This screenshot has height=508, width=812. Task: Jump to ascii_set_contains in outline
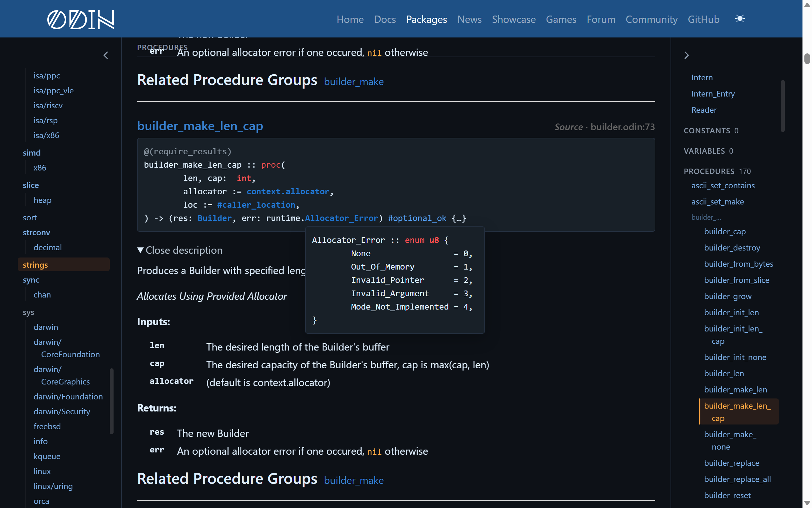723,185
